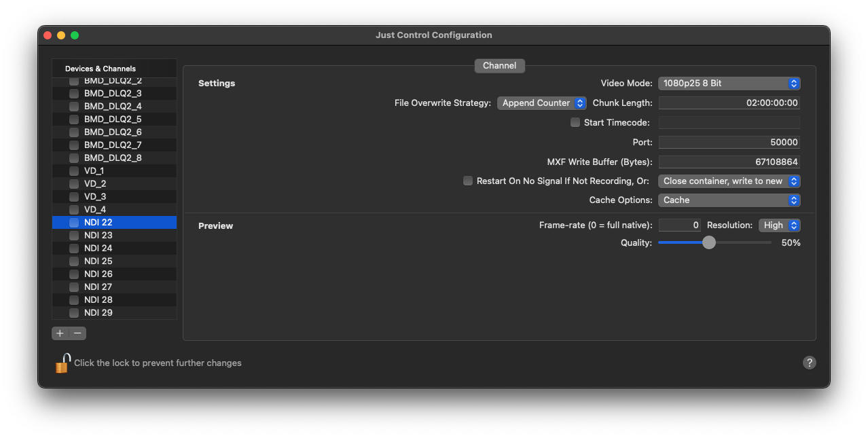Select the BMD_DLQ2_7 channel
868x438 pixels.
point(114,145)
